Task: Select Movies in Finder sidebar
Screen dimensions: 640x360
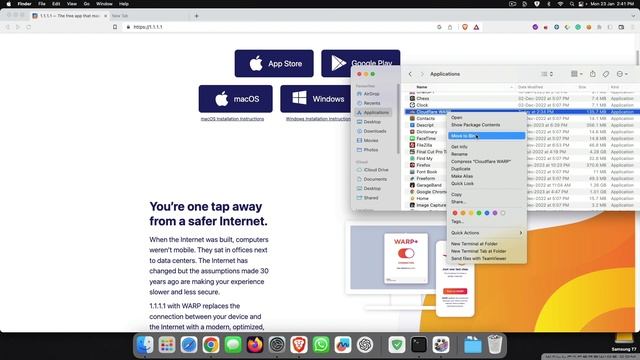Action: coord(367,140)
